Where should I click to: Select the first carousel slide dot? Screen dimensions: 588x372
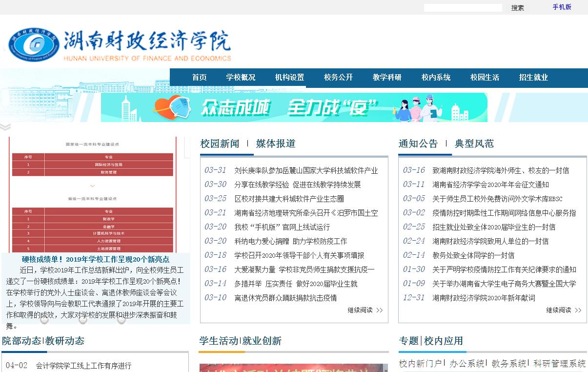pyautogui.click(x=44, y=320)
